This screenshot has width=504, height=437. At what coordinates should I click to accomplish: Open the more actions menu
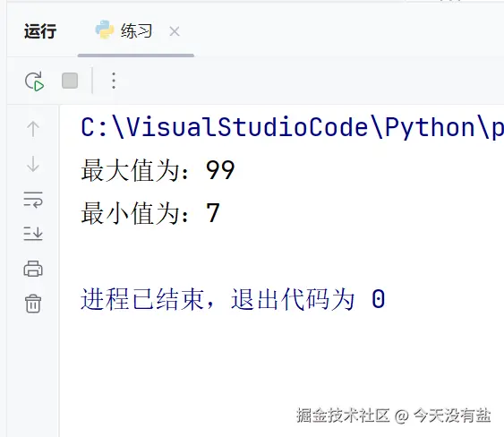pyautogui.click(x=114, y=81)
